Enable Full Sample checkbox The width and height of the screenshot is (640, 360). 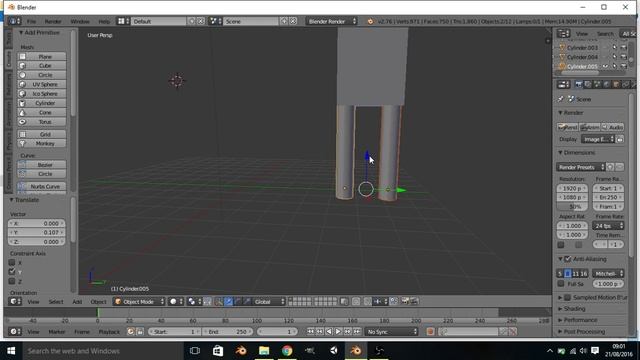pyautogui.click(x=561, y=284)
